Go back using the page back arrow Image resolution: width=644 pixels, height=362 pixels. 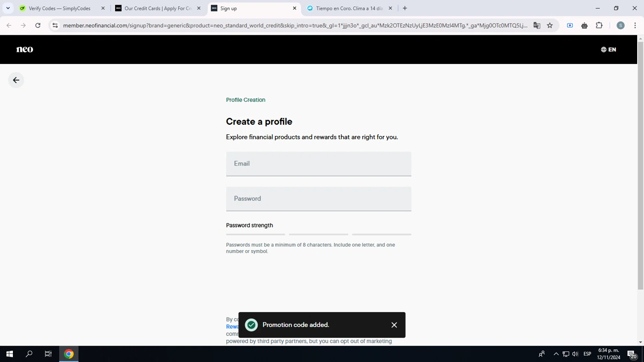[x=16, y=80]
